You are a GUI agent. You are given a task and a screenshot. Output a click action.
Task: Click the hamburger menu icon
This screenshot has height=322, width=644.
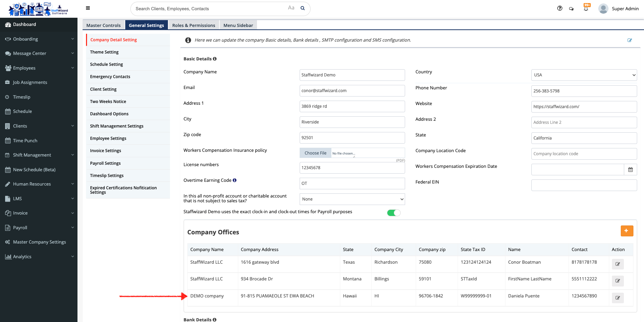[x=88, y=8]
